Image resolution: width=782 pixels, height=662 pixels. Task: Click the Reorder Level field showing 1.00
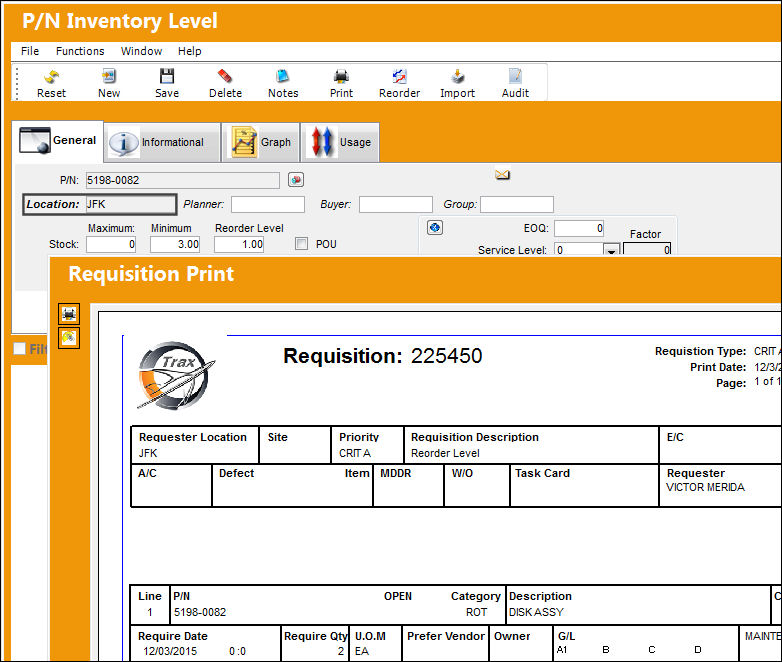click(x=239, y=244)
